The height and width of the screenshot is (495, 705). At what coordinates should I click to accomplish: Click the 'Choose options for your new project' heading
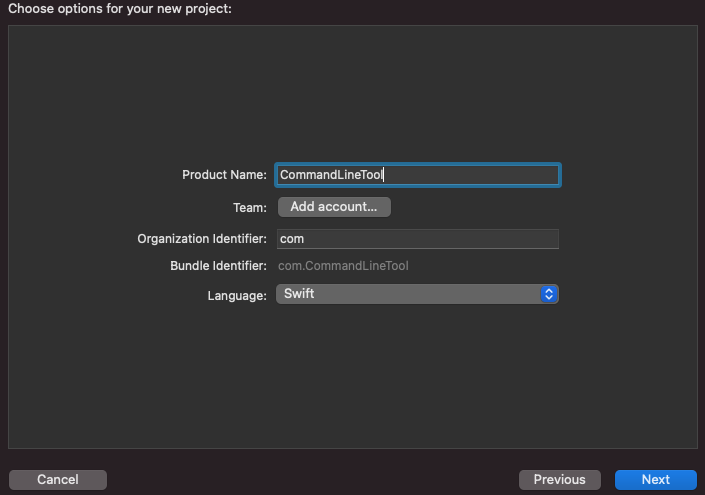(x=120, y=9)
